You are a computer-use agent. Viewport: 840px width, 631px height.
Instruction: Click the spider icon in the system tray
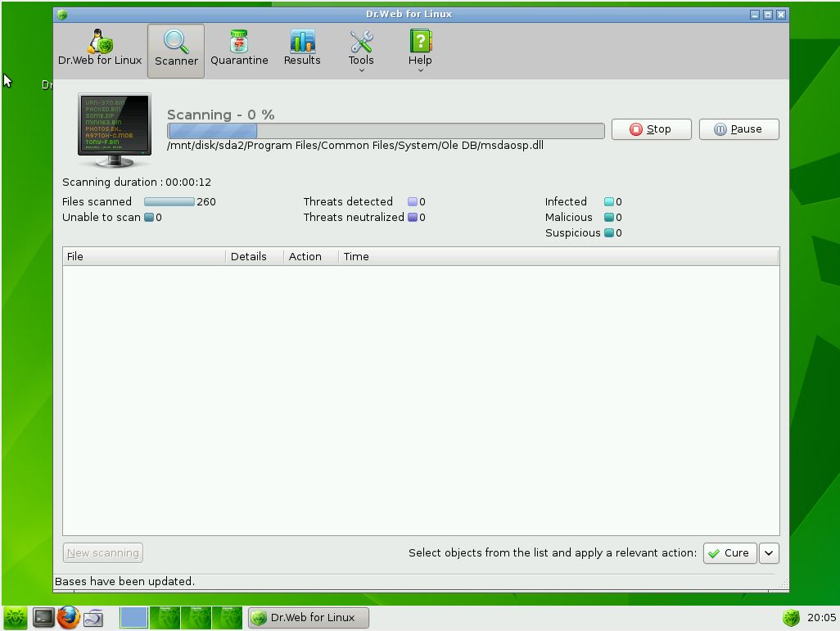791,618
